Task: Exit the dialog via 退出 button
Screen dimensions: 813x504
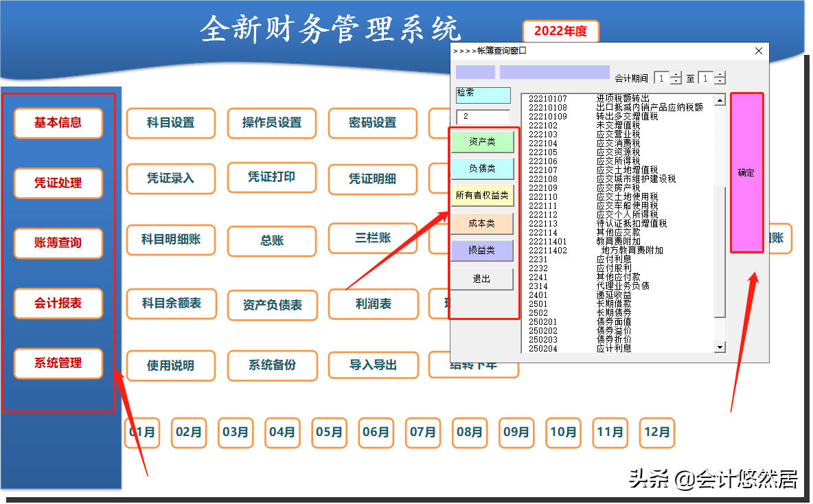Action: click(x=483, y=279)
